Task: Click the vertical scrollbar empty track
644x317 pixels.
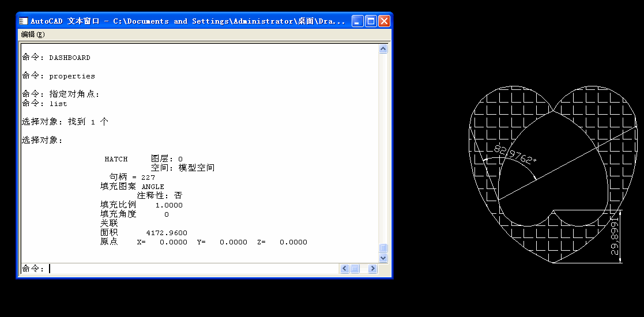Action: pos(383,148)
